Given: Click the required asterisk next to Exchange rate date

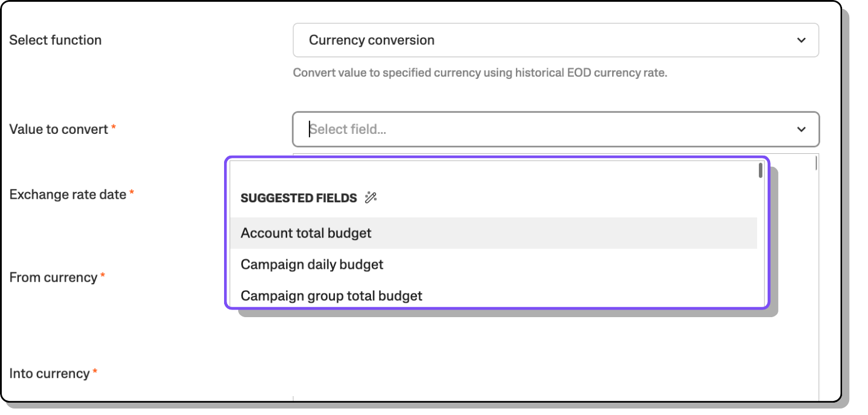Looking at the screenshot, I should [x=132, y=193].
